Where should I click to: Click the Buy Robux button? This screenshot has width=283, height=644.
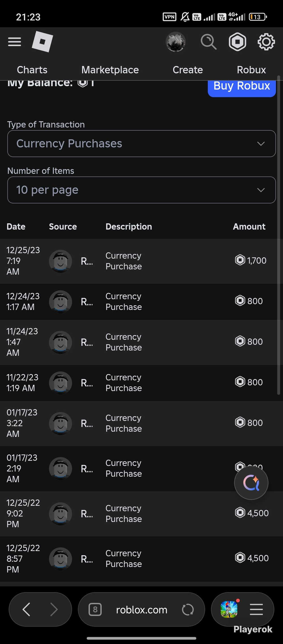242,87
